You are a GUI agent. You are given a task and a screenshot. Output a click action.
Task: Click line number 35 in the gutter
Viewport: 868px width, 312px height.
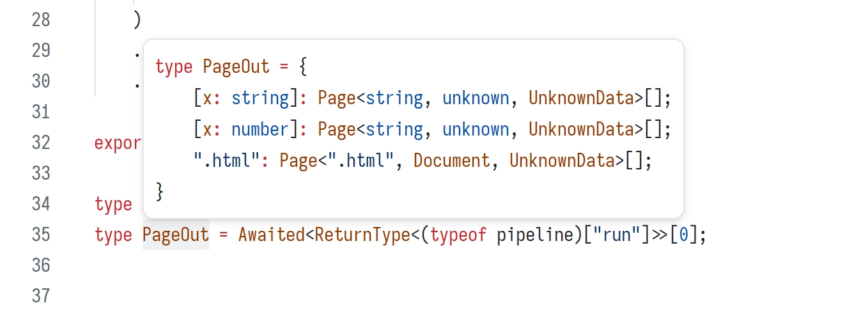(x=41, y=234)
